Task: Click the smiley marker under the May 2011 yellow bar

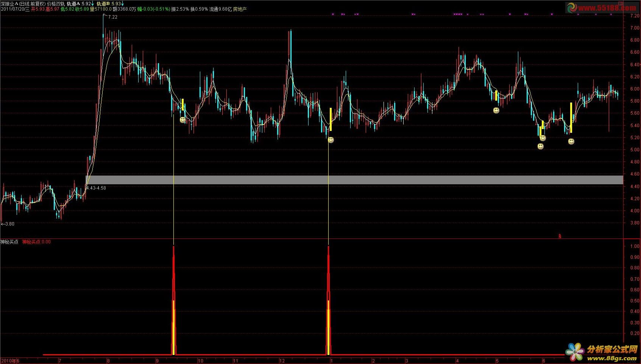Action: 496,110
